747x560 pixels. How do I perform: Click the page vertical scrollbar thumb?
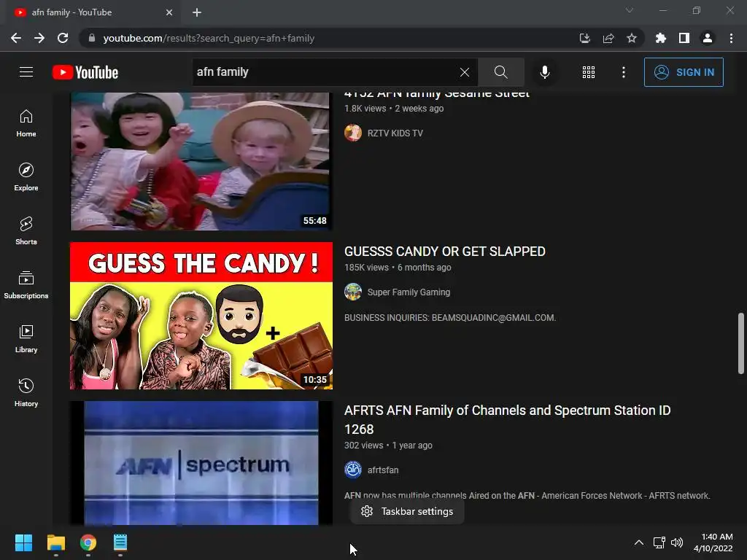[741, 343]
